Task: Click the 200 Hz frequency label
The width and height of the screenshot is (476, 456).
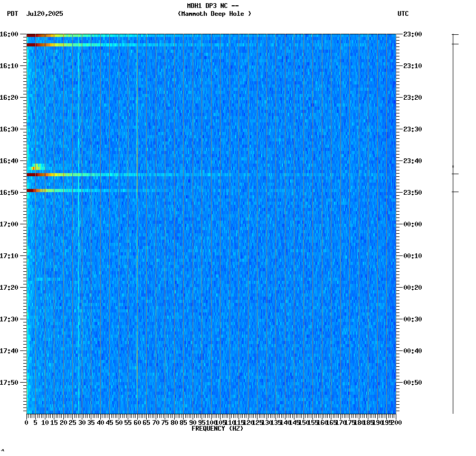Action: tap(396, 422)
